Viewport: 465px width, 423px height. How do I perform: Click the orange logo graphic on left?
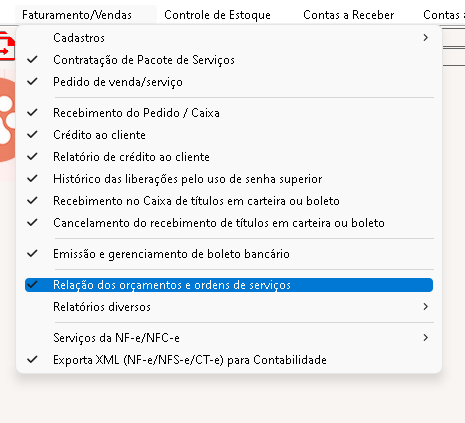coord(8,121)
